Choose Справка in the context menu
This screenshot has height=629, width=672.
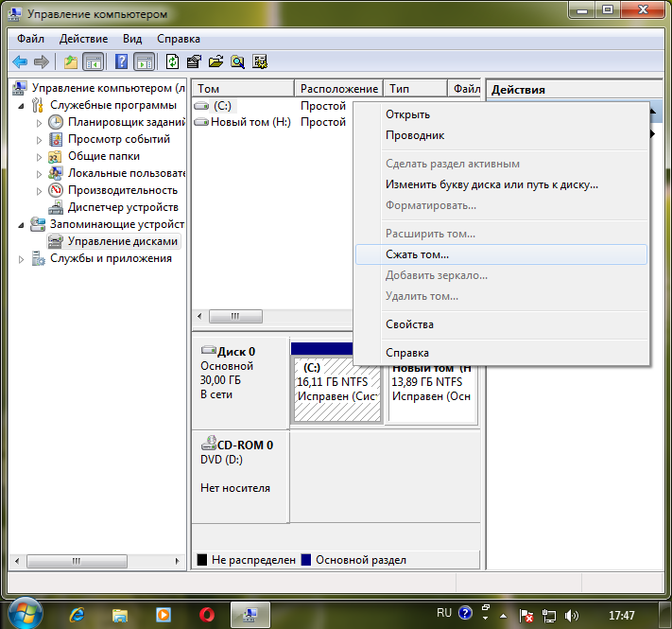click(x=501, y=353)
